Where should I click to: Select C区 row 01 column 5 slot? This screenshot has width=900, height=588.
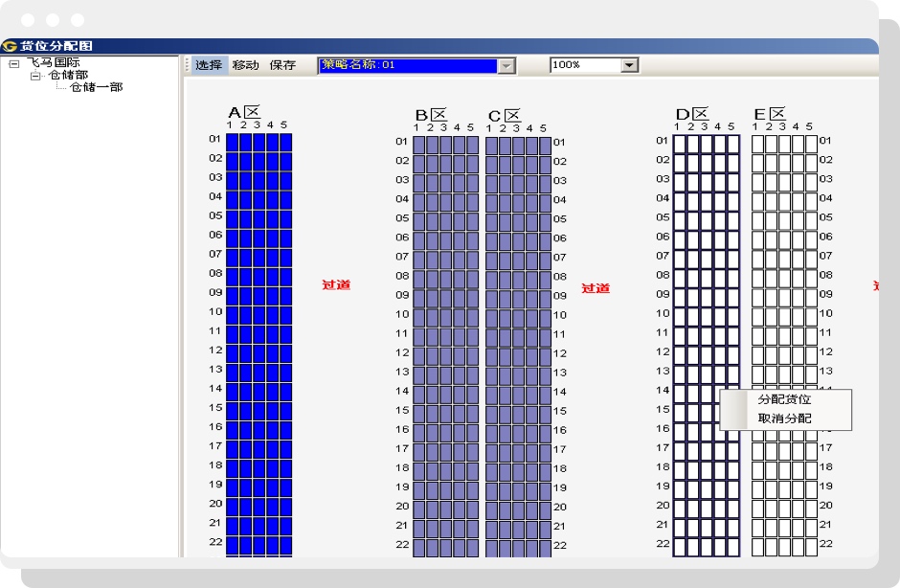[545, 146]
